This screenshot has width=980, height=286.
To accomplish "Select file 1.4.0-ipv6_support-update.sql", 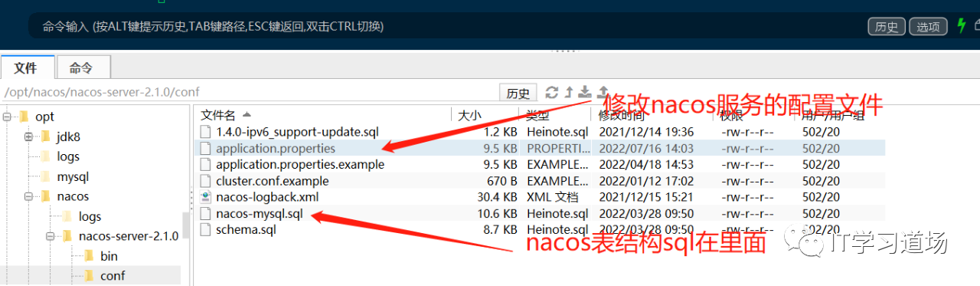I will (x=297, y=132).
